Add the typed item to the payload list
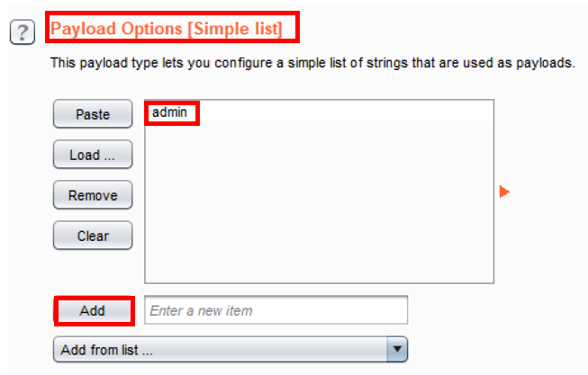Image resolution: width=588 pixels, height=375 pixels. pyautogui.click(x=93, y=310)
